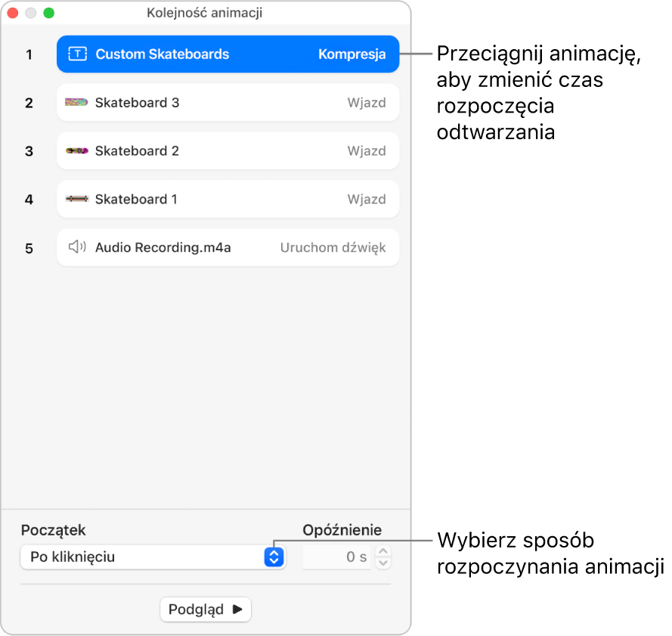The height and width of the screenshot is (636, 672).
Task: Select the Custom Skateboards animation row
Action: point(228,54)
